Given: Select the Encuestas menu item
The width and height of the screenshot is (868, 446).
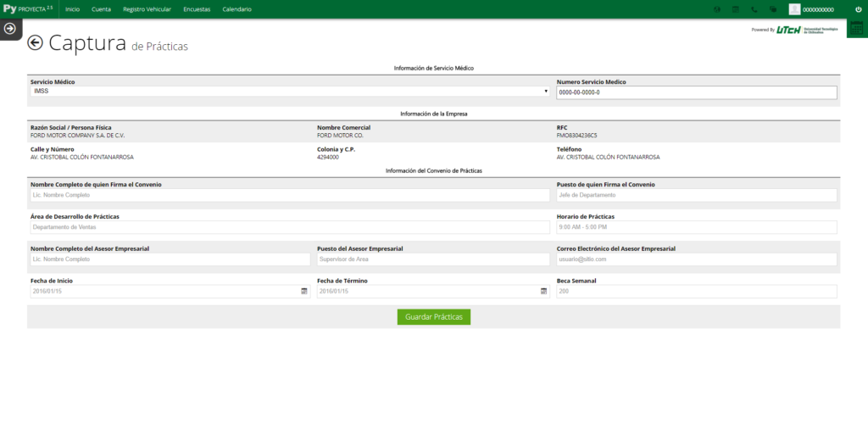Looking at the screenshot, I should (197, 9).
